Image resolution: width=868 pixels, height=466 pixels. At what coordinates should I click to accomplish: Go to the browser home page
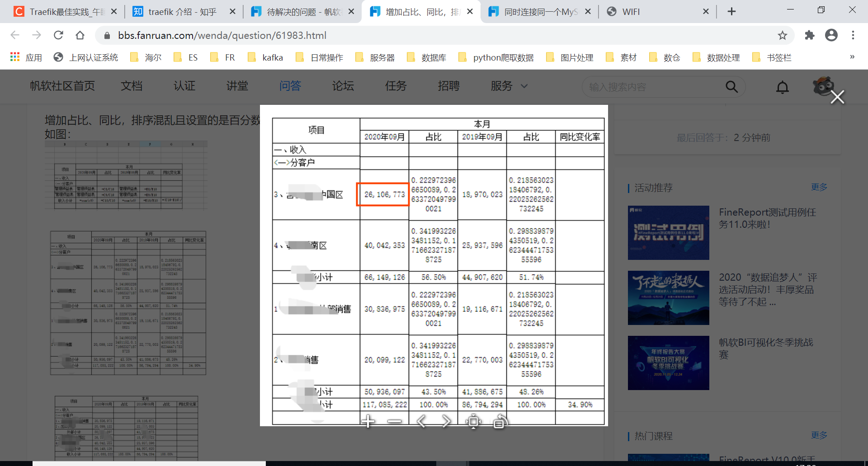tap(80, 35)
